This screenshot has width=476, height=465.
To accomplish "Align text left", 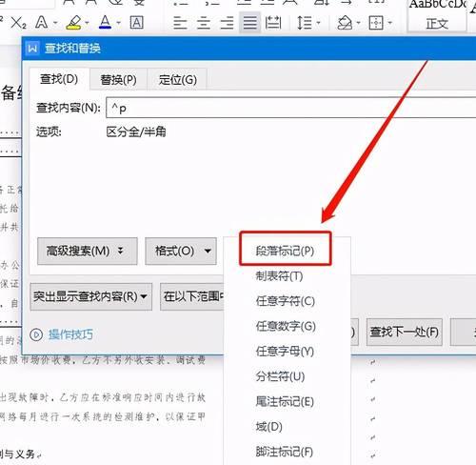I will tap(180, 23).
